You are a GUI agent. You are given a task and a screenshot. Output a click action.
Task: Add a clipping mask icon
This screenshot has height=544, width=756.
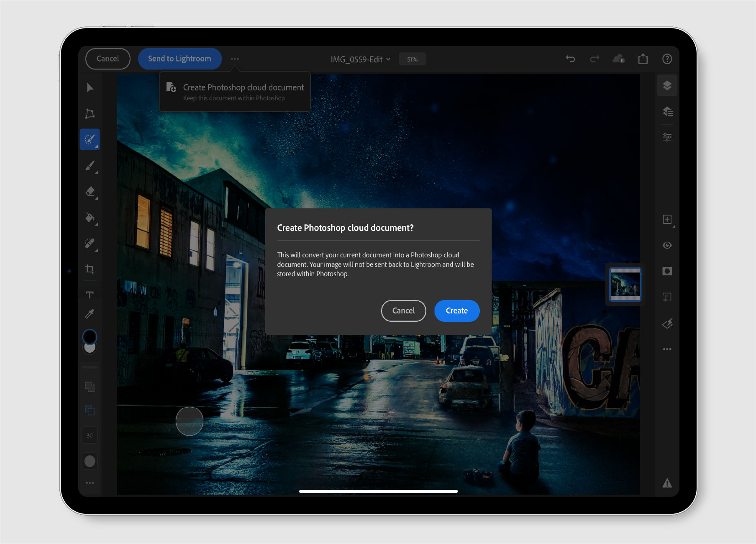point(667,297)
